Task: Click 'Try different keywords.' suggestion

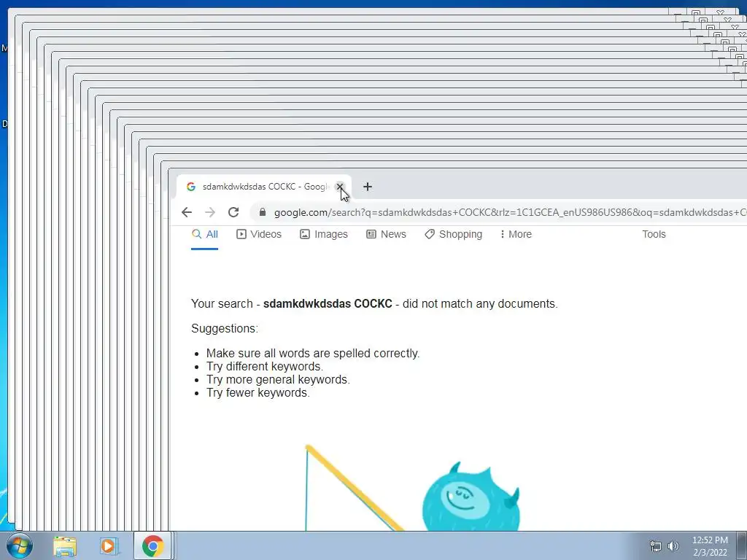Action: pyautogui.click(x=265, y=366)
